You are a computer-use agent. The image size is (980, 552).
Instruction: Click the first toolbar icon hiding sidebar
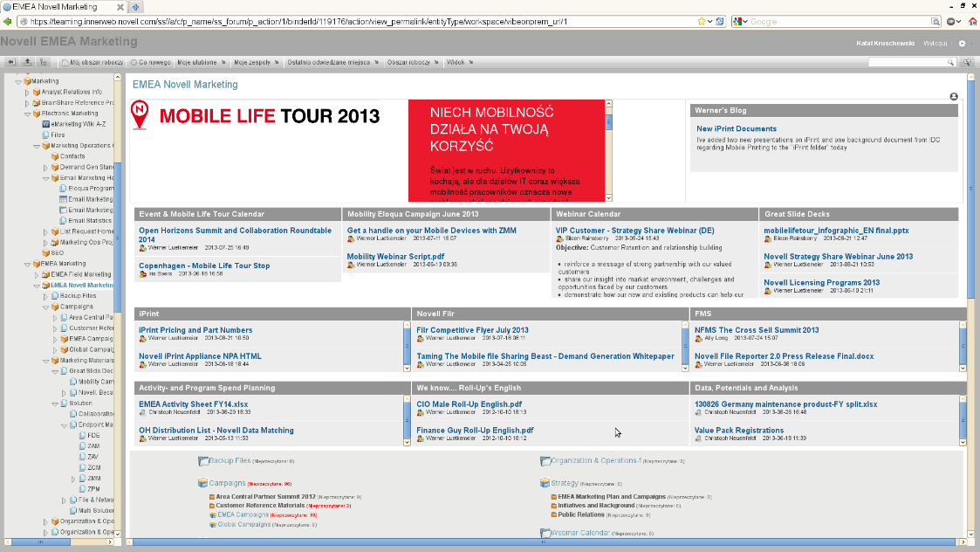(11, 62)
